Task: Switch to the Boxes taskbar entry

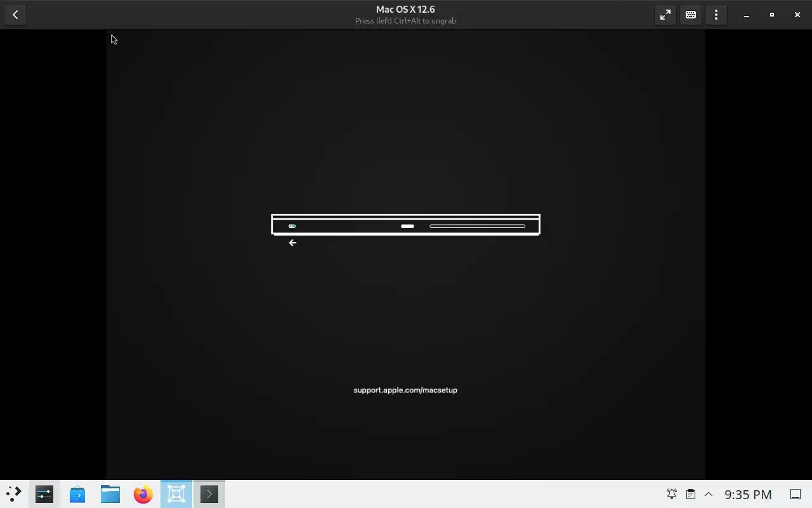Action: tap(176, 494)
